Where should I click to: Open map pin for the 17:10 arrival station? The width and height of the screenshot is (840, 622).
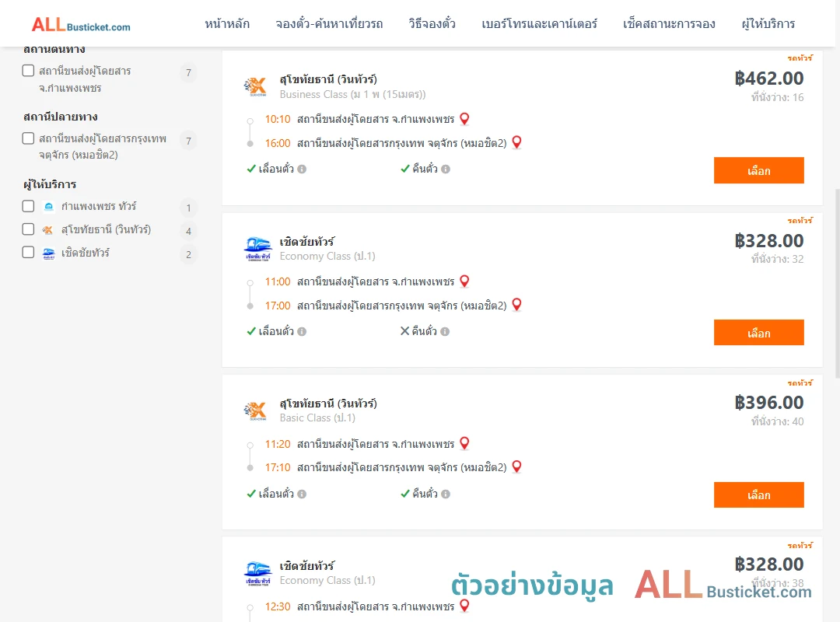pos(517,466)
